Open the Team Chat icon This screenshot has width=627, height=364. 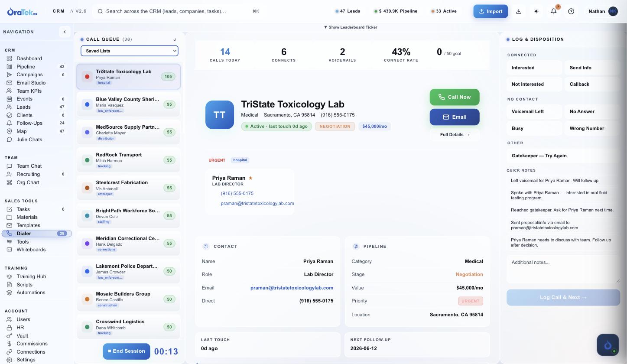point(9,166)
